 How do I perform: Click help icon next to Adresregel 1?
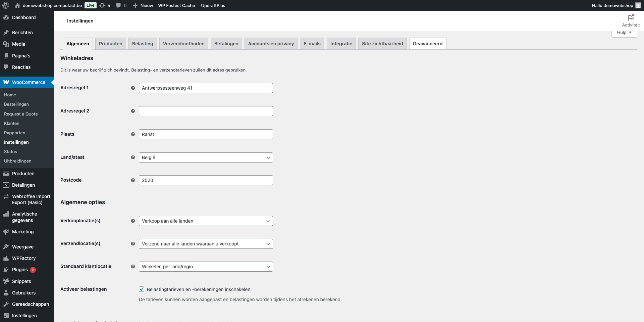tap(133, 88)
